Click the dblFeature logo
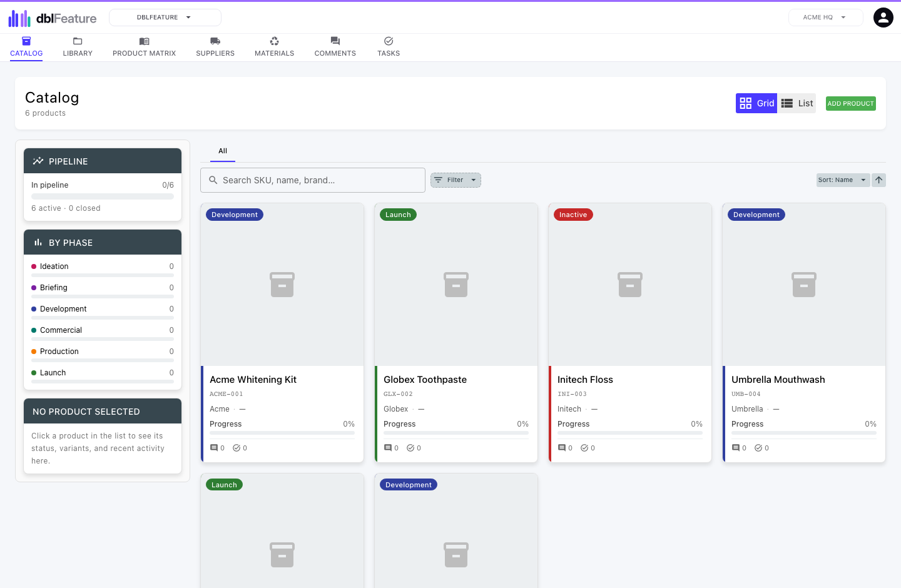Screen dimensions: 901x588 click(53, 18)
